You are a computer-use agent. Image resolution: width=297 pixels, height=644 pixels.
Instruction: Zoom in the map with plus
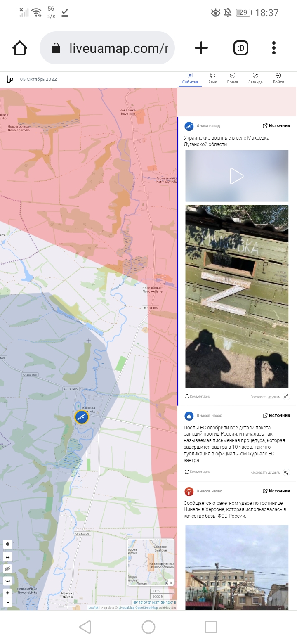(x=8, y=593)
